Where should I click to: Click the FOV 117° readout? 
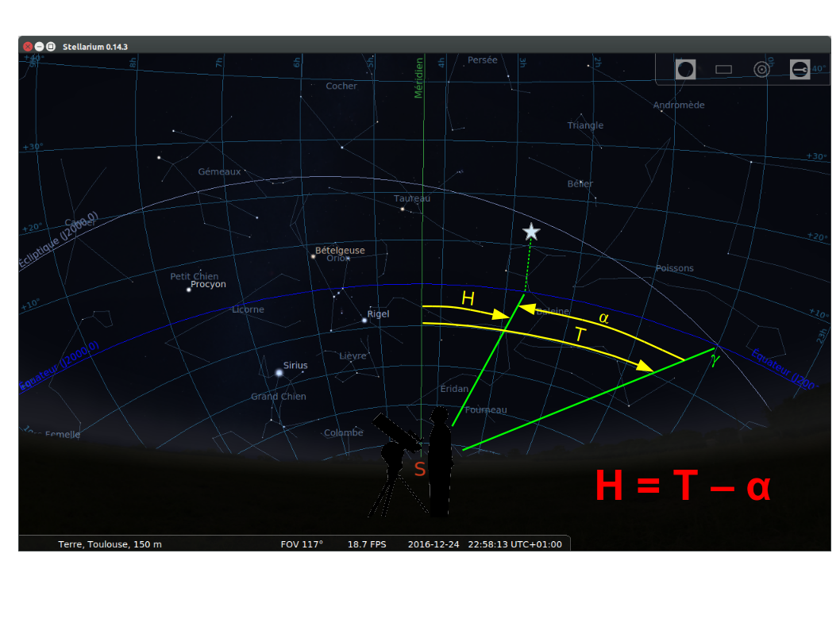click(x=302, y=544)
